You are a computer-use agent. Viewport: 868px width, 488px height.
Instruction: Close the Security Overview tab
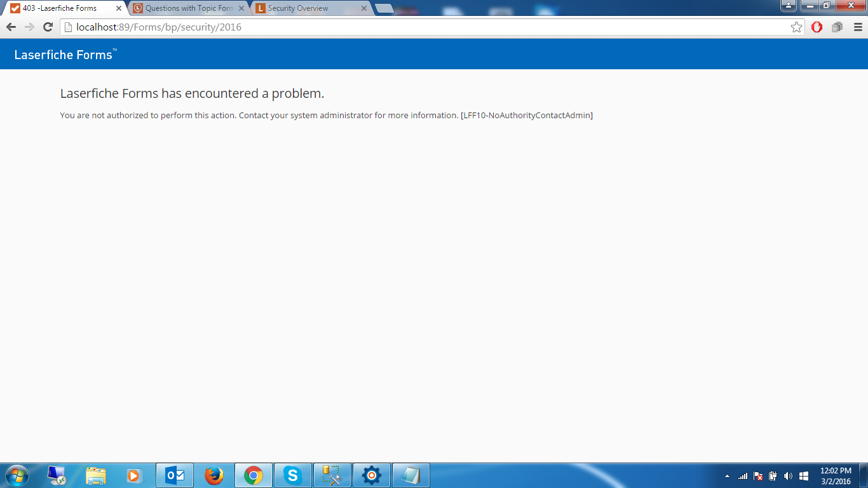coord(364,8)
